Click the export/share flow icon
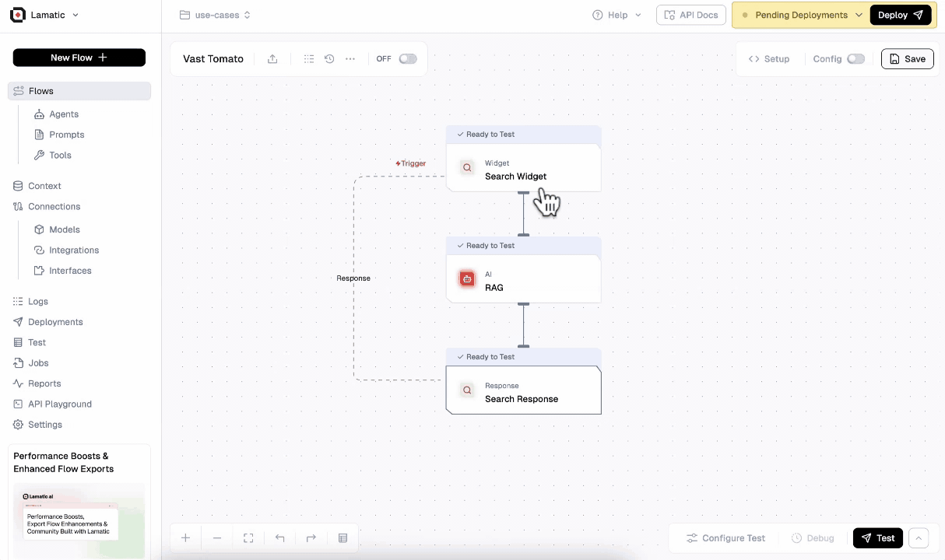This screenshot has height=560, width=945. 272,59
